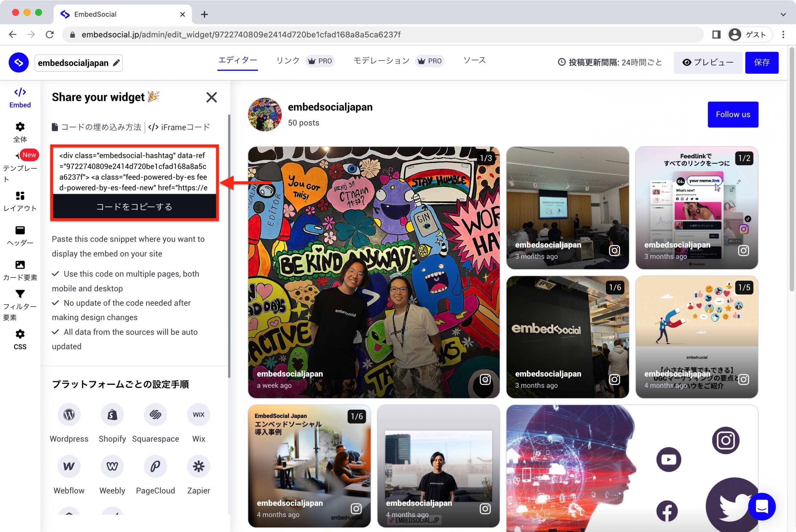Open the フィルター要素 sidebar section
This screenshot has width=796, height=532.
(x=20, y=305)
